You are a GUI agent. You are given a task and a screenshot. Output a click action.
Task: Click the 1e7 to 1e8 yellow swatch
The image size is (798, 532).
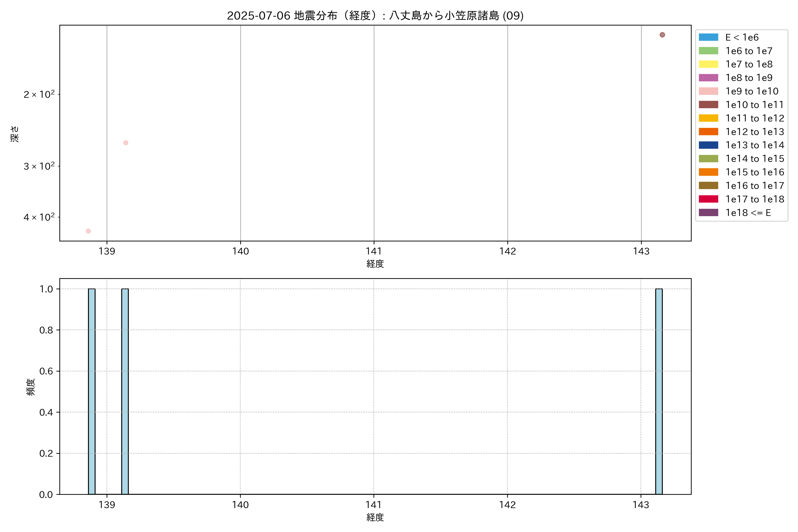[708, 64]
